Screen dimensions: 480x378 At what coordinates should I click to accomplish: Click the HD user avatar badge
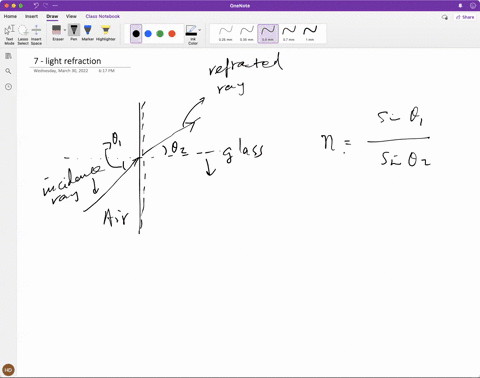tap(8, 370)
